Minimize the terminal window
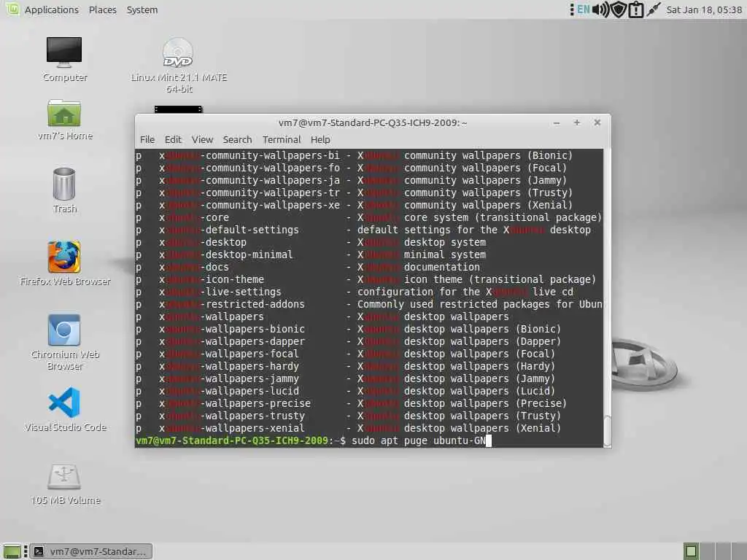Viewport: 747px width, 560px height. pyautogui.click(x=556, y=122)
